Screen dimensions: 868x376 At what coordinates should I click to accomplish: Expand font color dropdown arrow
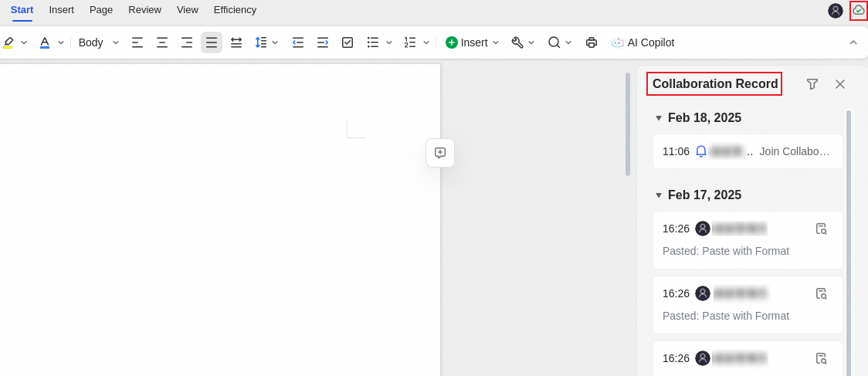click(x=61, y=42)
